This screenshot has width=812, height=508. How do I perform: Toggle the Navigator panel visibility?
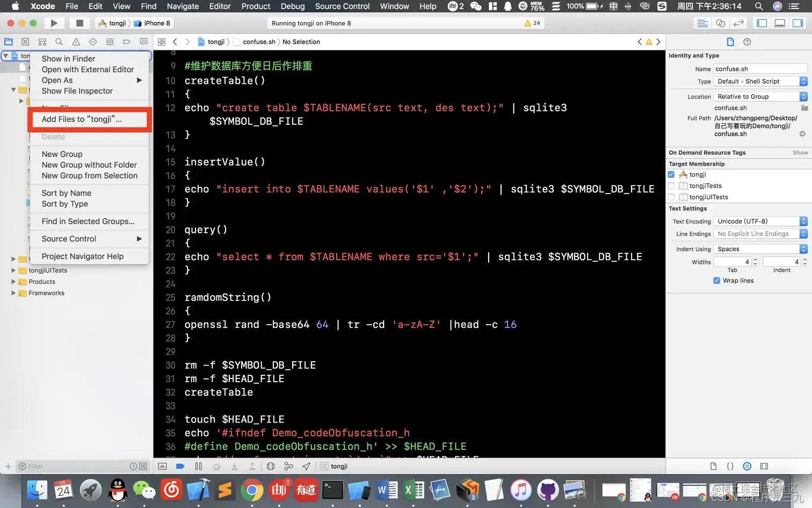point(762,23)
